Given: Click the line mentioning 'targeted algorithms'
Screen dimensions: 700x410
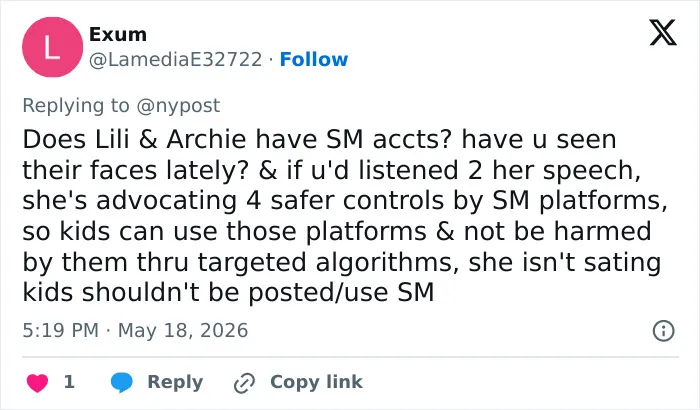Looking at the screenshot, I should pyautogui.click(x=342, y=262).
